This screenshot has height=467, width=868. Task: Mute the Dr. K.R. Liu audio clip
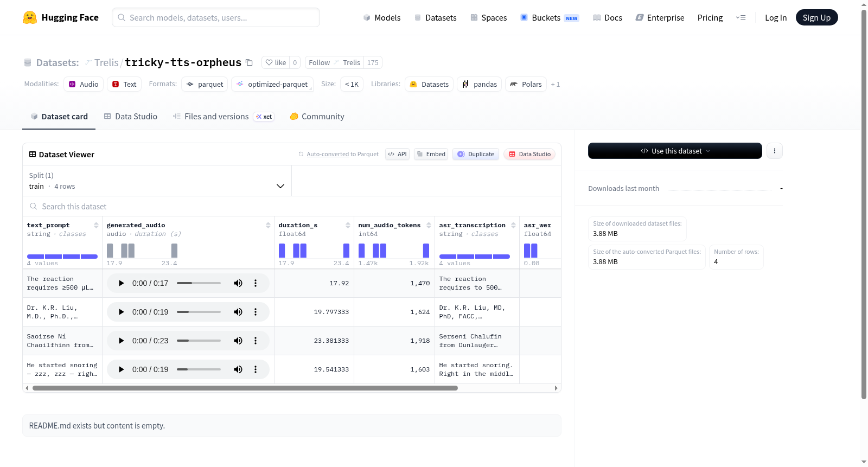tap(238, 312)
